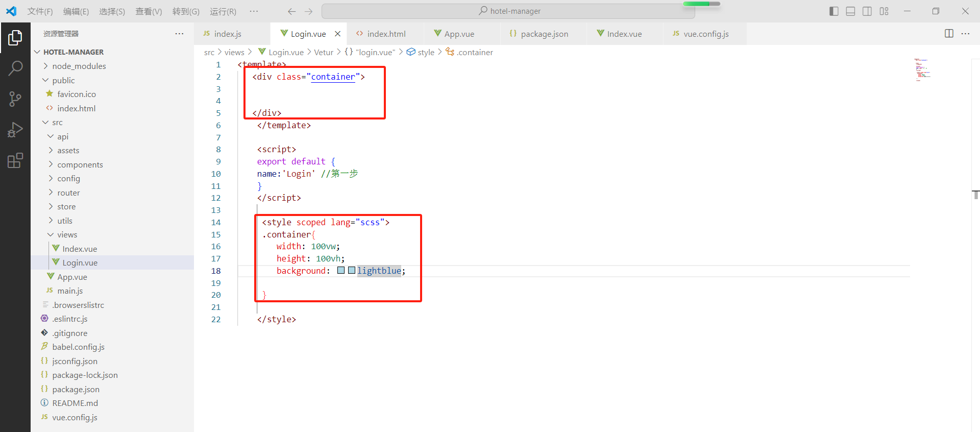Click the second lightblue color swatch
This screenshot has width=980, height=432.
352,271
